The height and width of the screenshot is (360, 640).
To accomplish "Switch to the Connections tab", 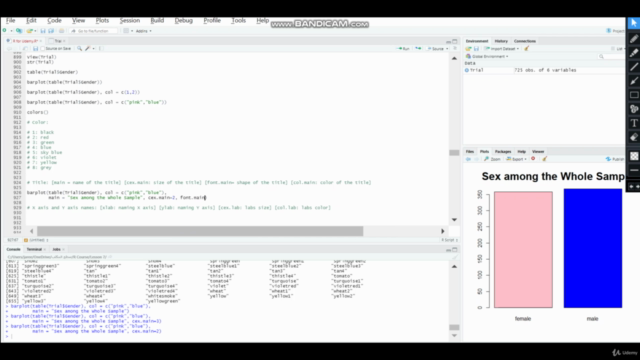I will click(525, 41).
